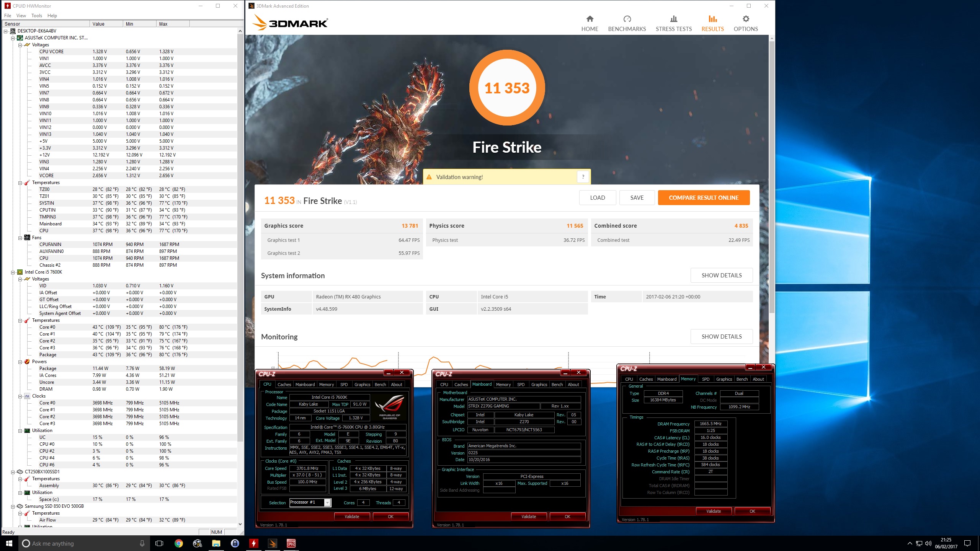
Task: Collapse the motherboard Voltages group
Action: click(20, 45)
